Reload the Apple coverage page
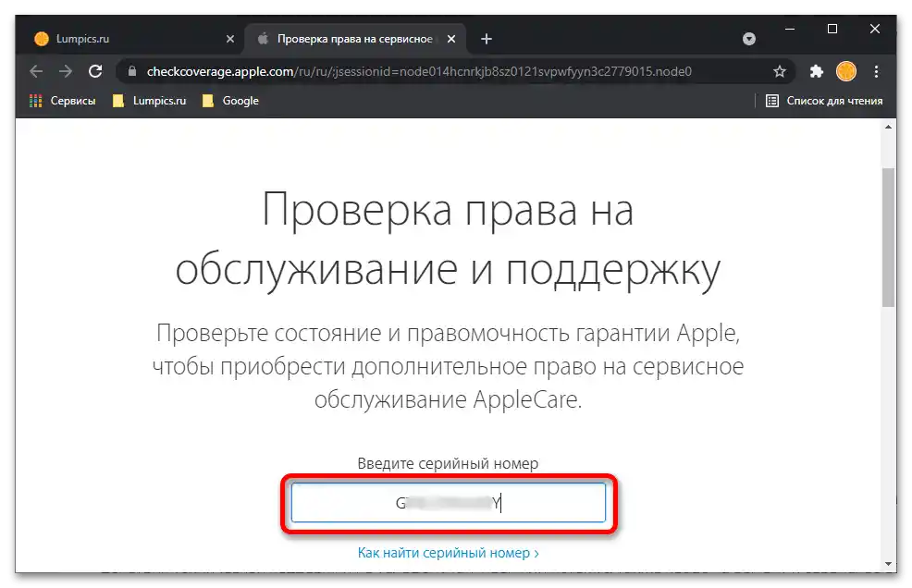 95,71
